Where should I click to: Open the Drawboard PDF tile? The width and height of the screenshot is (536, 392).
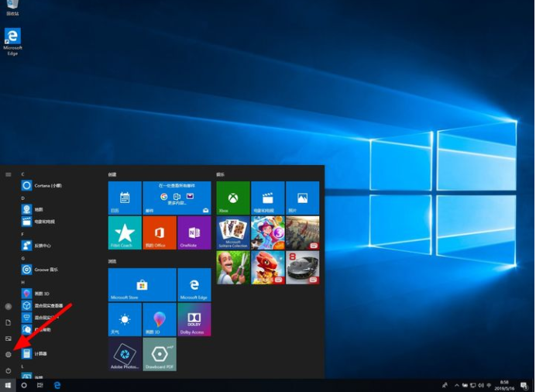pyautogui.click(x=159, y=353)
